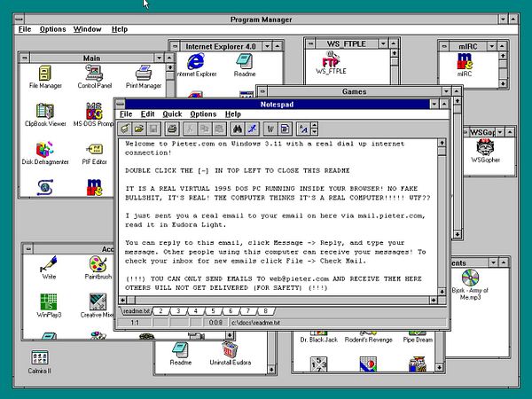Open the Main group control menu box
Viewport: 532px width, 399px height.
click(25, 58)
